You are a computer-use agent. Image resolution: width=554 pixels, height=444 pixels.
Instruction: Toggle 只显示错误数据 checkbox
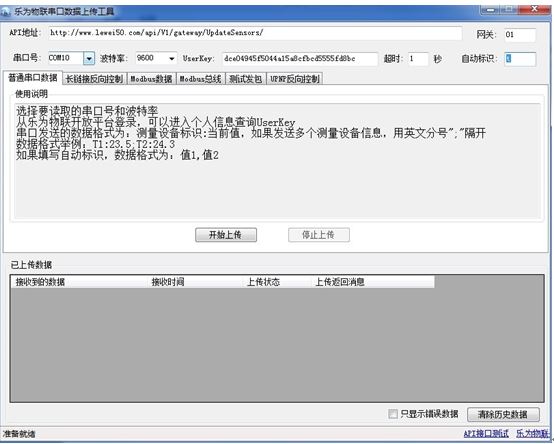[x=393, y=414]
